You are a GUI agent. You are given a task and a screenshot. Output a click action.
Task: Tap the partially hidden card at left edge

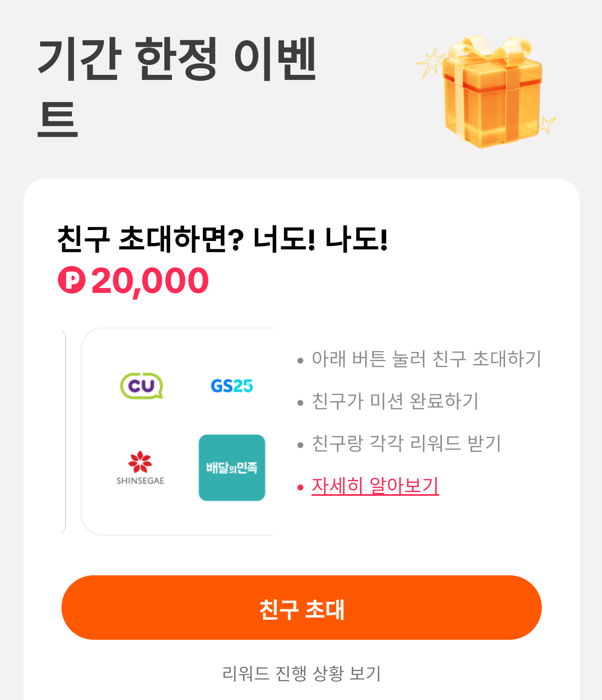[63, 431]
